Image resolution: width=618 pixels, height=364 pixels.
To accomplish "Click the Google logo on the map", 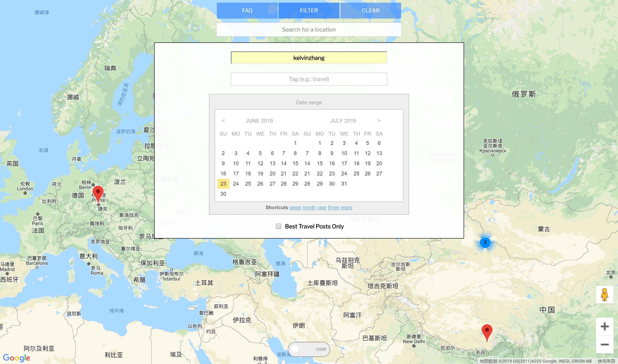I will pyautogui.click(x=16, y=358).
